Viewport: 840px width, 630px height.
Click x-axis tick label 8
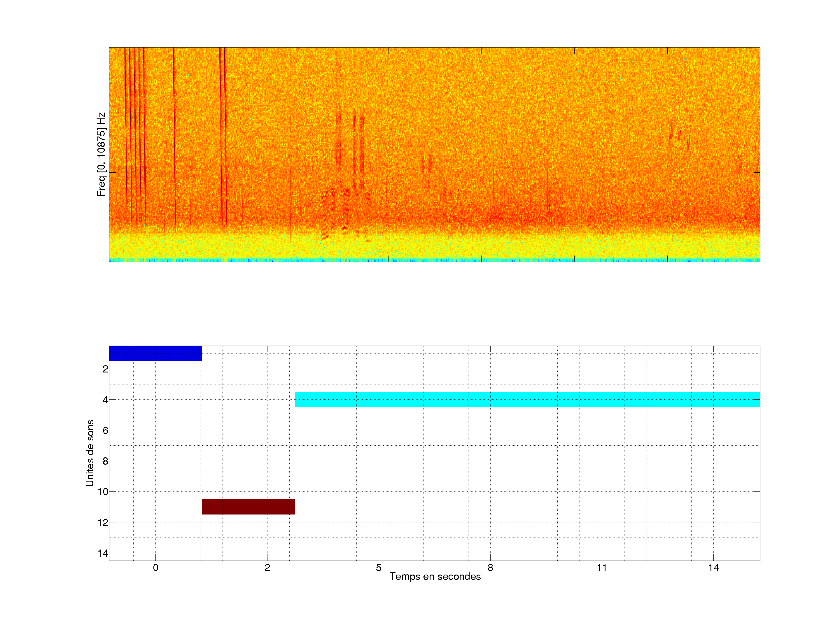(x=490, y=568)
